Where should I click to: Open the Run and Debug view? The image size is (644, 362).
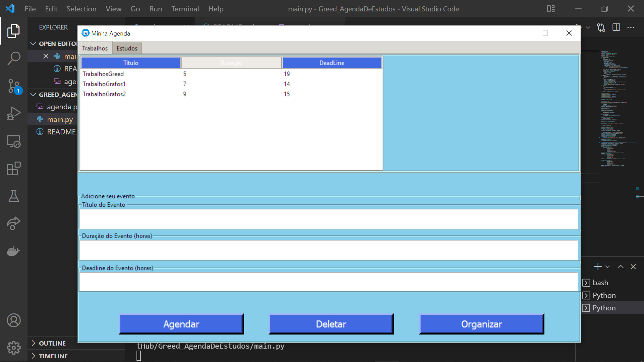click(13, 113)
